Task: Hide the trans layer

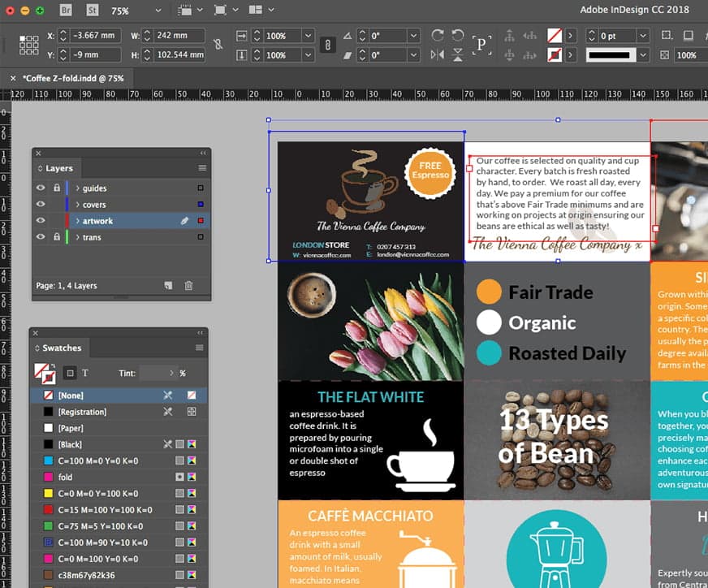Action: coord(41,236)
